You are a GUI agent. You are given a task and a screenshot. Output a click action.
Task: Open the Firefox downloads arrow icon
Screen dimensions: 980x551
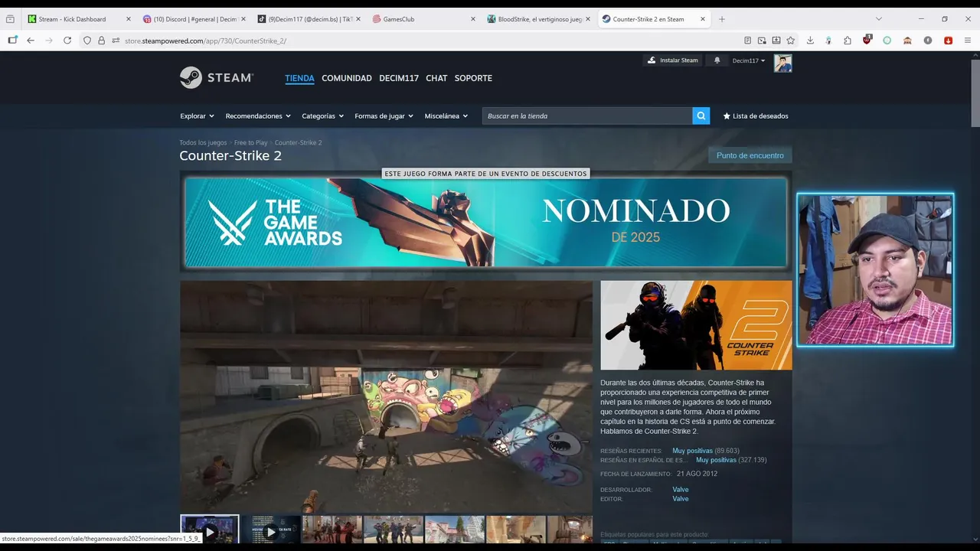click(x=810, y=40)
